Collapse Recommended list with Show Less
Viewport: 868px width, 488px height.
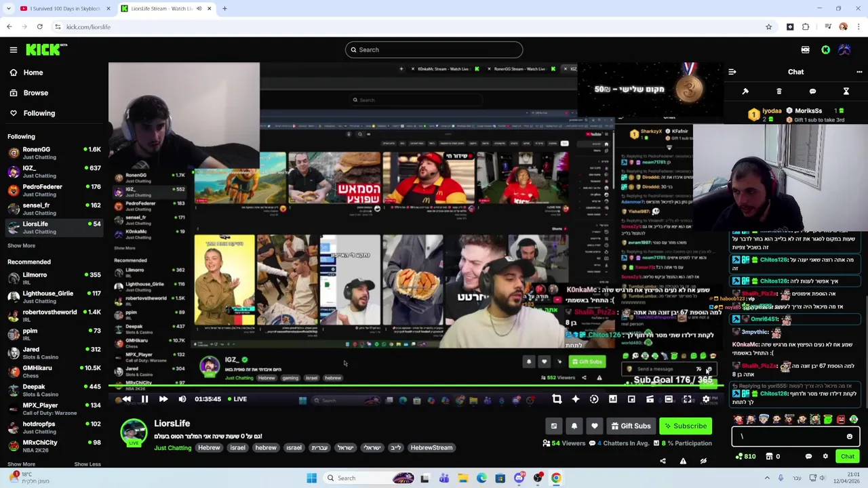[x=87, y=464]
